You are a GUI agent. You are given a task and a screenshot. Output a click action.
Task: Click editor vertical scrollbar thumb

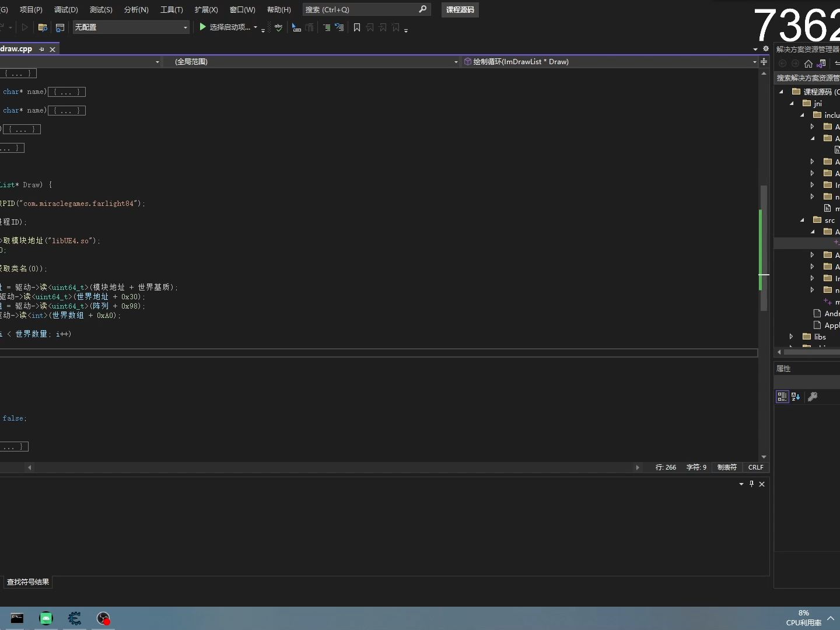[764, 247]
